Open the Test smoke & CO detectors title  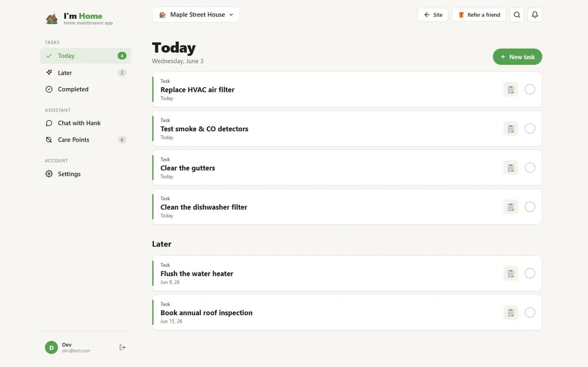(204, 129)
